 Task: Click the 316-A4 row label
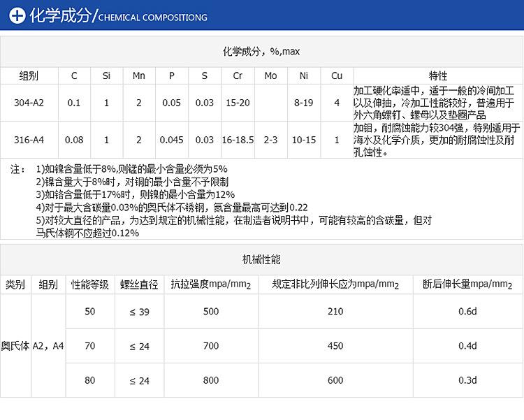(29, 140)
